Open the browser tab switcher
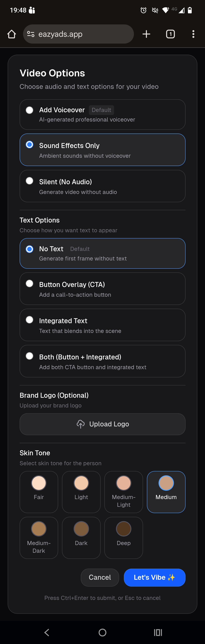Viewport: 205px width, 644px height. [170, 34]
